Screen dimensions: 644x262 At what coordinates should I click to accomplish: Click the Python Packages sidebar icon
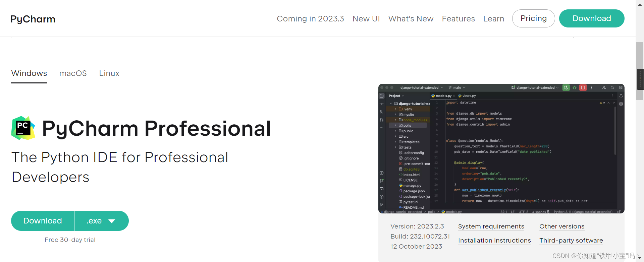(382, 173)
